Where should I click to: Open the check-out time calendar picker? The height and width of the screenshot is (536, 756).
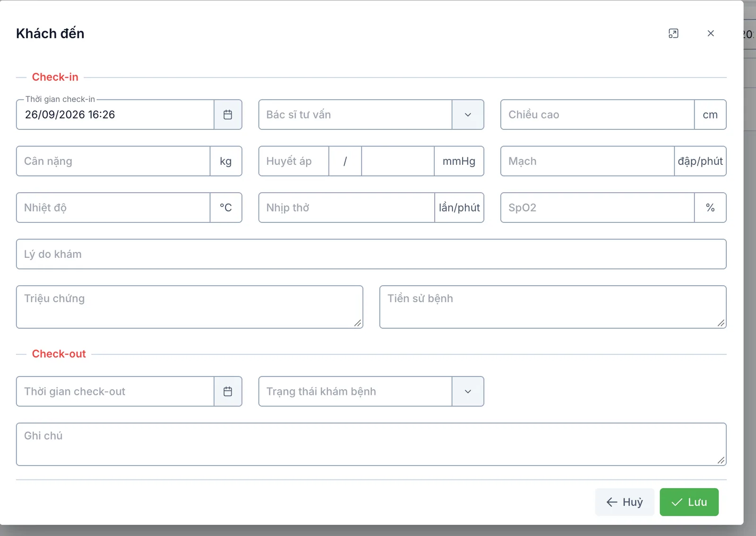228,391
